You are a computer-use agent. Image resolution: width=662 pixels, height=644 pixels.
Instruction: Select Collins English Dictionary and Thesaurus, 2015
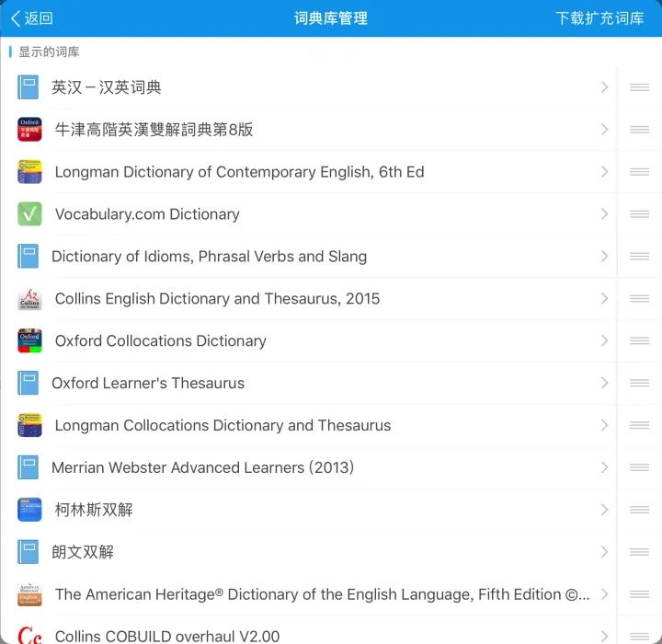coord(217,299)
